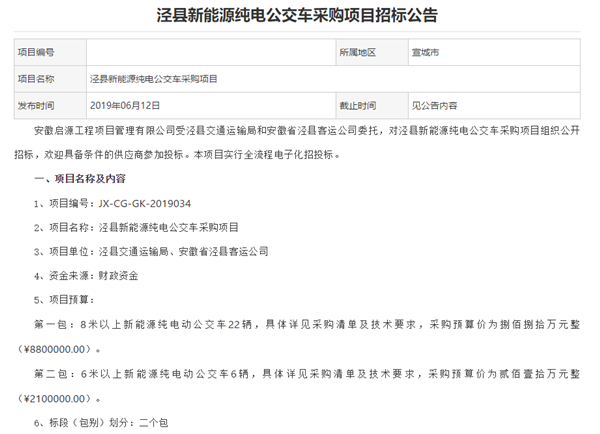Click the announcement title 泾县新能源纯电公交车采购项目招标公告
Screen dimensions: 600x434
tap(297, 16)
